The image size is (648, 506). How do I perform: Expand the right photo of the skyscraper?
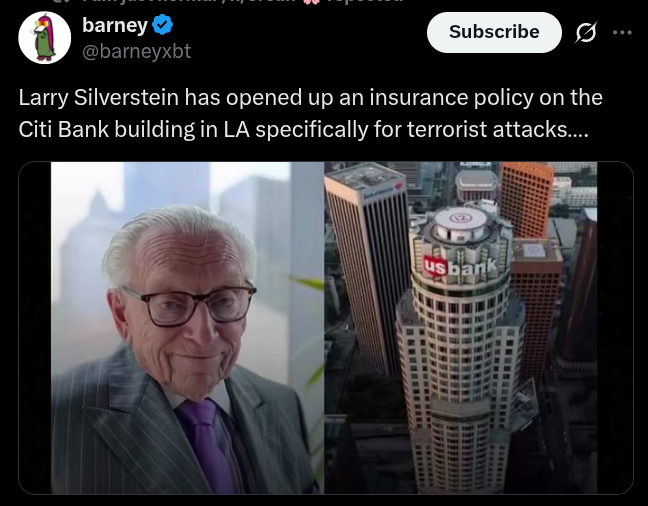pyautogui.click(x=460, y=328)
